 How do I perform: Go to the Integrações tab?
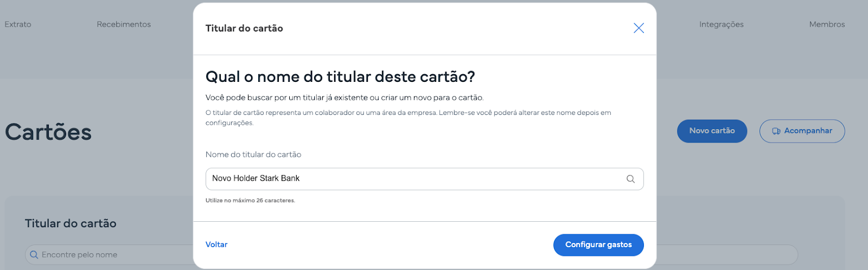coord(721,24)
